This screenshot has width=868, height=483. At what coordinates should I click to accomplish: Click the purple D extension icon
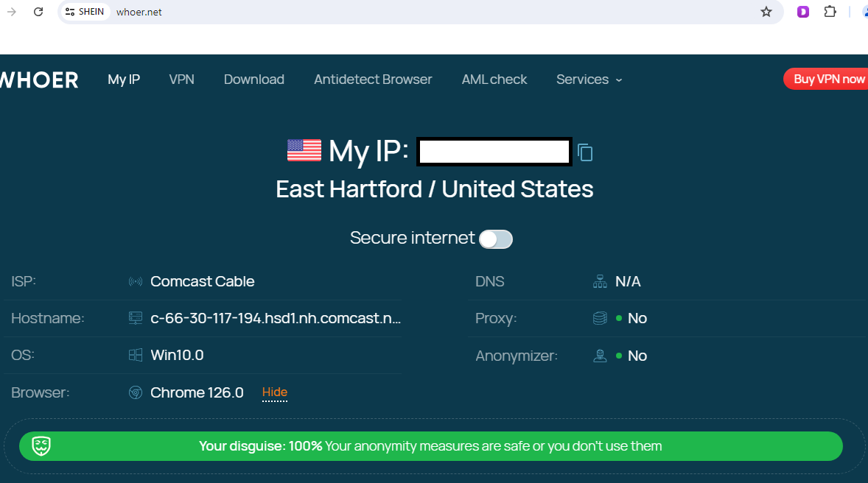803,12
